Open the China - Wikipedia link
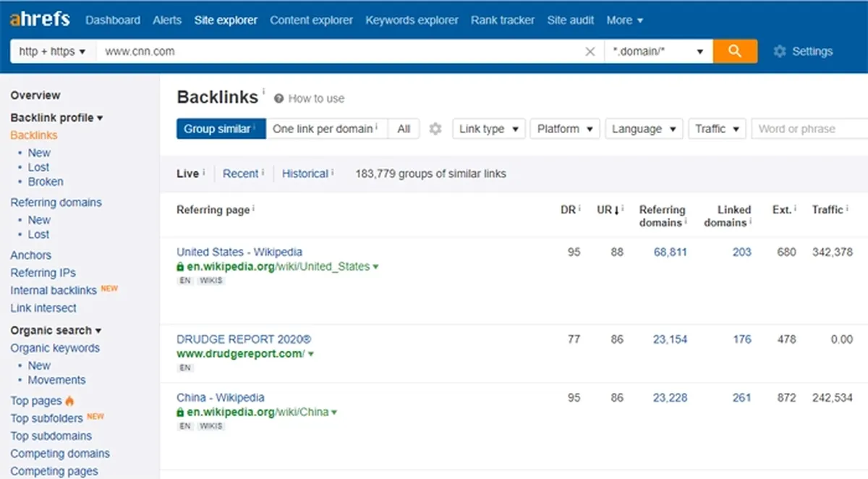 (221, 398)
